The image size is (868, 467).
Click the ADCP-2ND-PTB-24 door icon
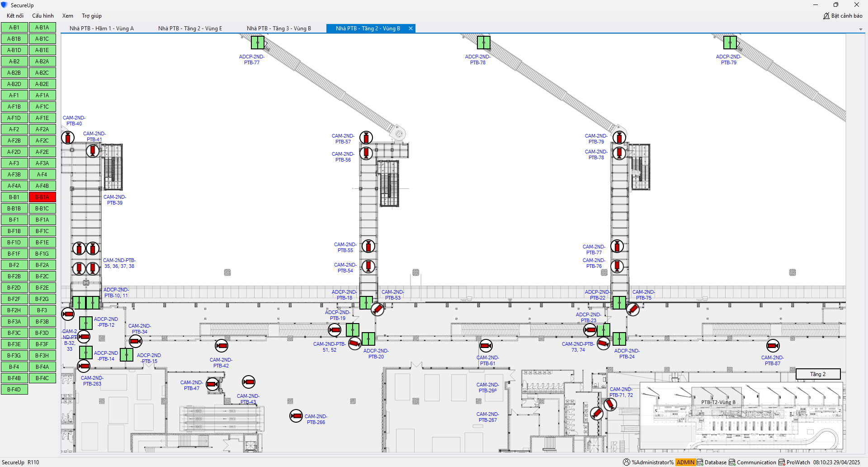(x=619, y=339)
